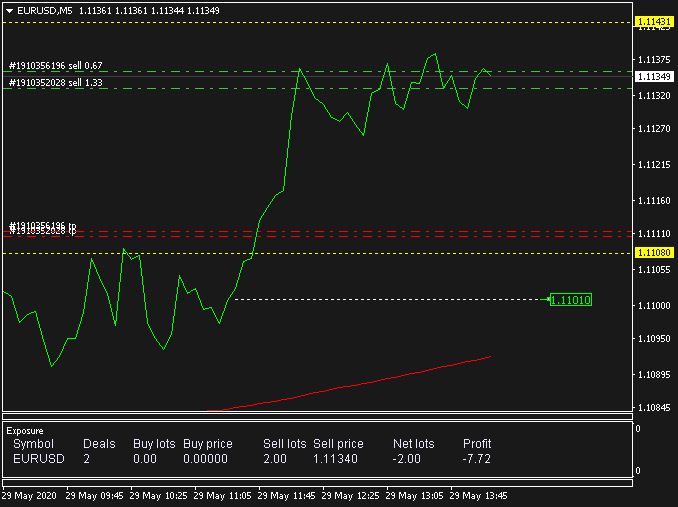Click the 1.11320 price scale value
This screenshot has width=678, height=507.
coord(654,96)
